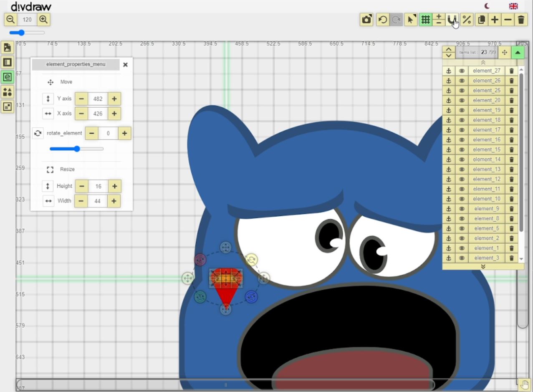Open the bottom sidebar square icon
Screen dimensions: 533x392
coord(7,106)
